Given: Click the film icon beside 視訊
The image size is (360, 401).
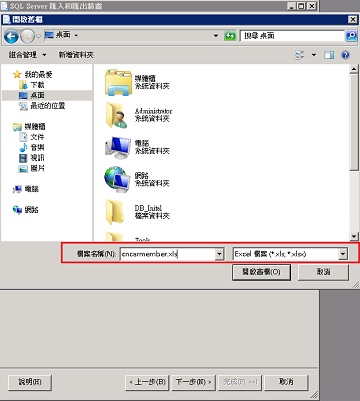Looking at the screenshot, I should click(x=23, y=158).
